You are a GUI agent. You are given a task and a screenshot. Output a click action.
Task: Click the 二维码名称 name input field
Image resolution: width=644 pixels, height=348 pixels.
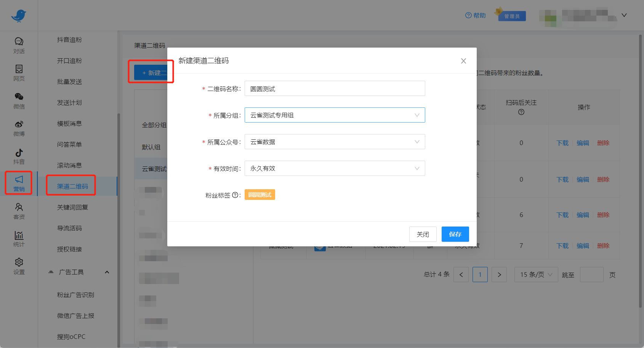click(x=335, y=89)
